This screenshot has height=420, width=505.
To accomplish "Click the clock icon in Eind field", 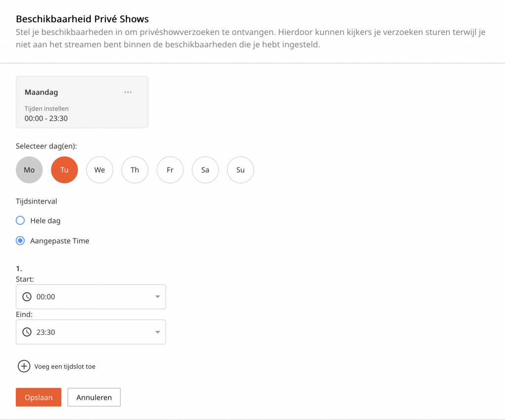I will [x=27, y=332].
